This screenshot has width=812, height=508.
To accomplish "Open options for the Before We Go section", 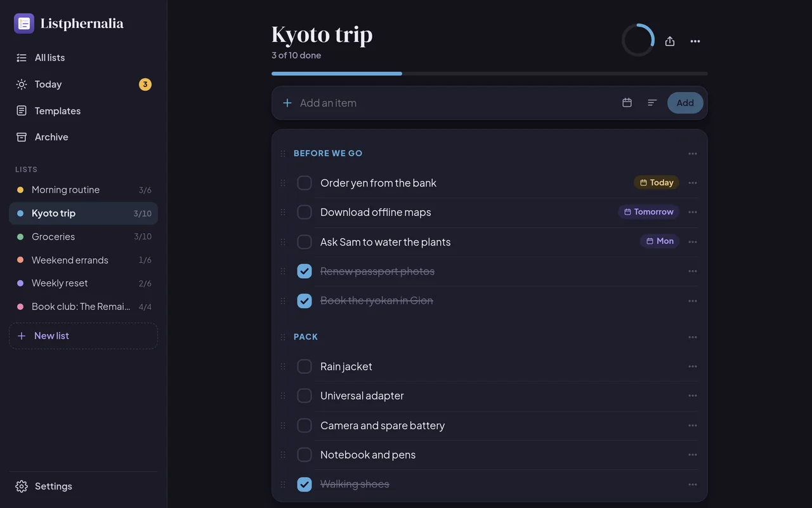I will point(693,154).
